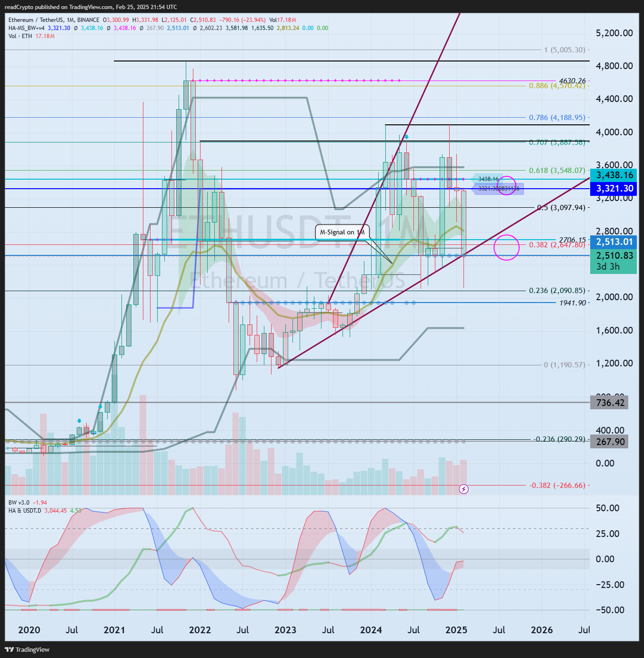Click the M-Signal on 1M callout box
This screenshot has height=658, width=644.
pyautogui.click(x=342, y=232)
